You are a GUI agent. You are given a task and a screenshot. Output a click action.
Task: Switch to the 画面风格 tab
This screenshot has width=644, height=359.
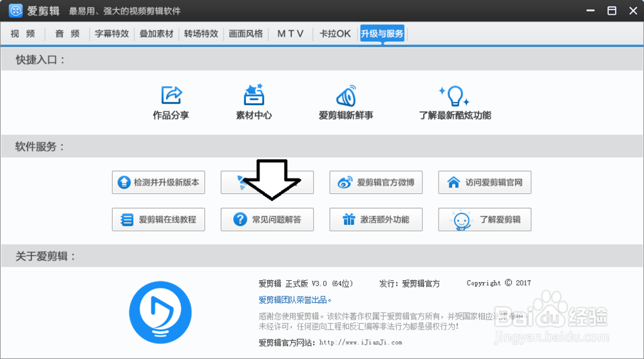[x=245, y=34]
